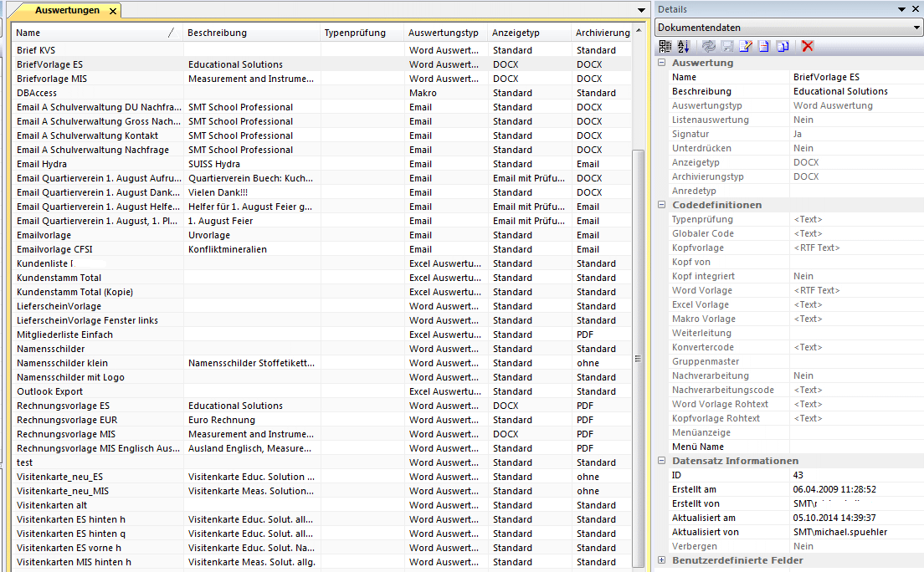The image size is (924, 572).
Task: Open the Dokumentendaten dropdown
Action: [x=916, y=28]
